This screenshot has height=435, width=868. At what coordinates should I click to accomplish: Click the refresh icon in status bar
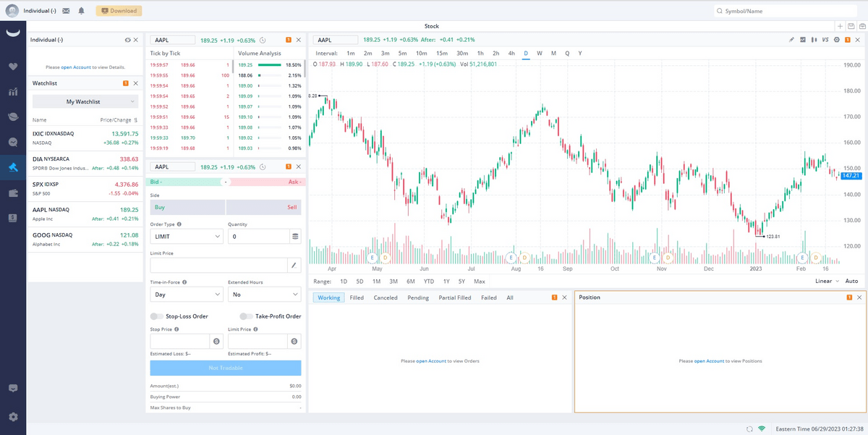pyautogui.click(x=749, y=428)
